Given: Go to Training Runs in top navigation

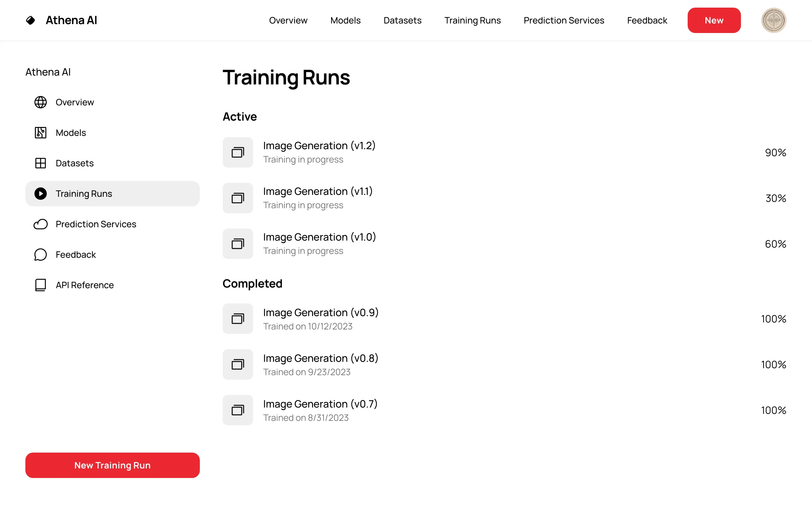Looking at the screenshot, I should pyautogui.click(x=472, y=20).
